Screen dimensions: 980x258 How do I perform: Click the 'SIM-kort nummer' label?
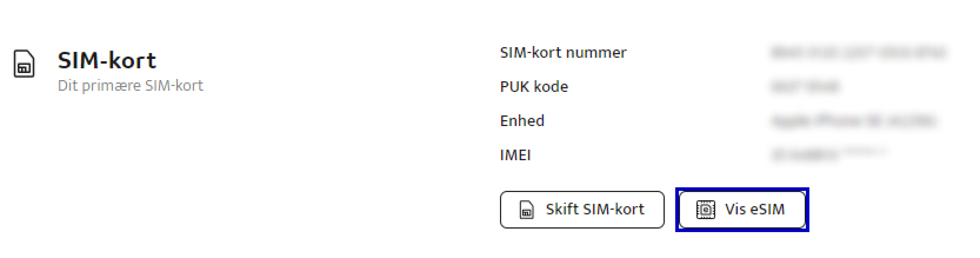(x=563, y=53)
